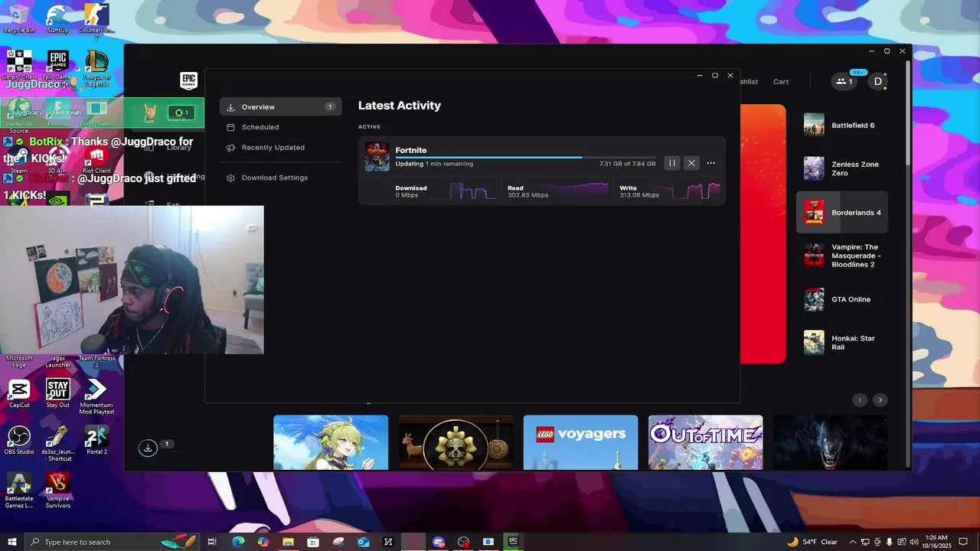Screen dimensions: 980x551
Task: Open Momentum Mod Playtest desktop shortcut
Action: pos(96,396)
